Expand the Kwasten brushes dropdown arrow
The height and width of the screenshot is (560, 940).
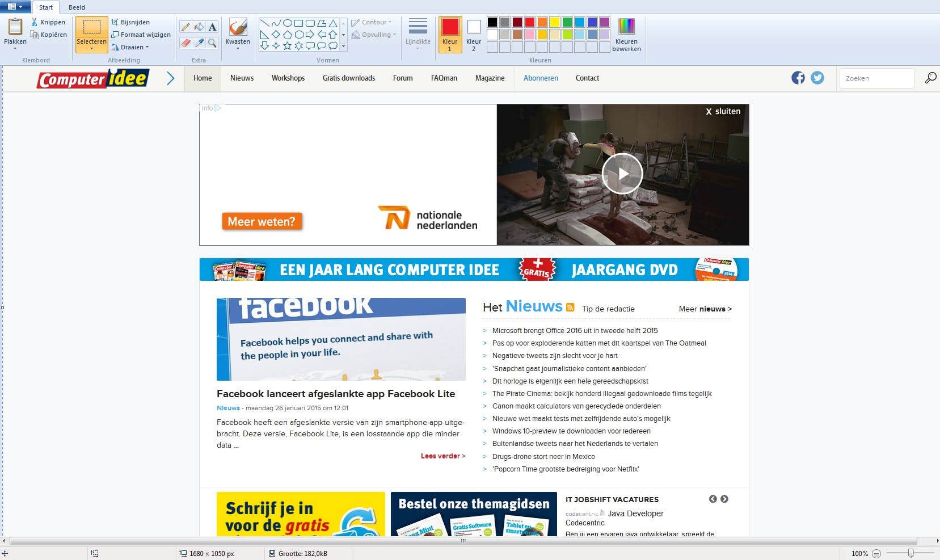238,49
